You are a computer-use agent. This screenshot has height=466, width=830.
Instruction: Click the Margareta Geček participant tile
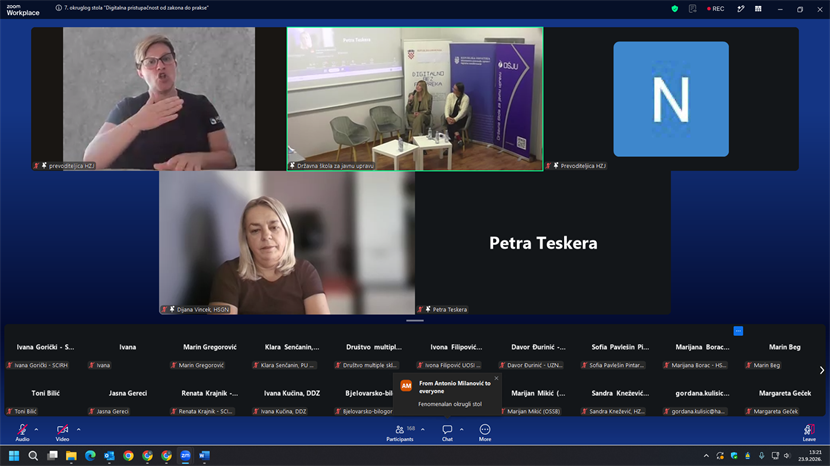(x=784, y=395)
